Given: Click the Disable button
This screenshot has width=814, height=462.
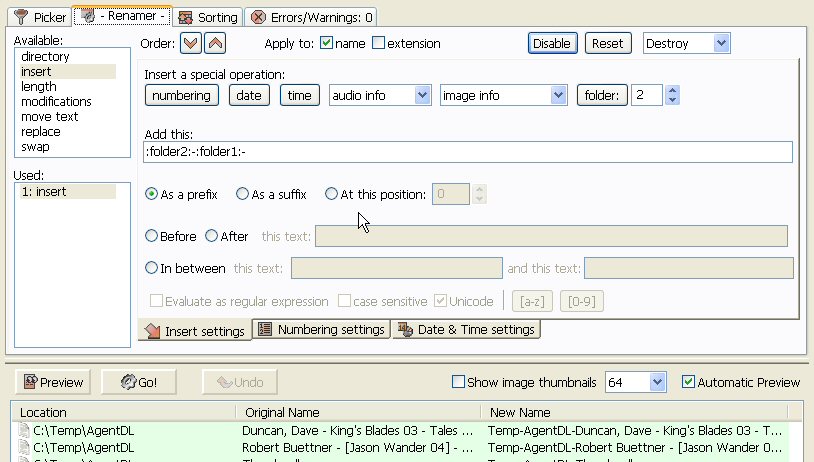Looking at the screenshot, I should pyautogui.click(x=552, y=43).
